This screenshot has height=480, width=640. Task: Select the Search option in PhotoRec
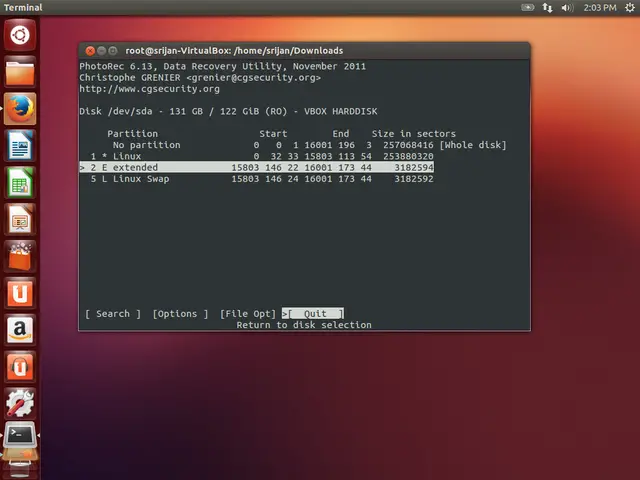(113, 313)
